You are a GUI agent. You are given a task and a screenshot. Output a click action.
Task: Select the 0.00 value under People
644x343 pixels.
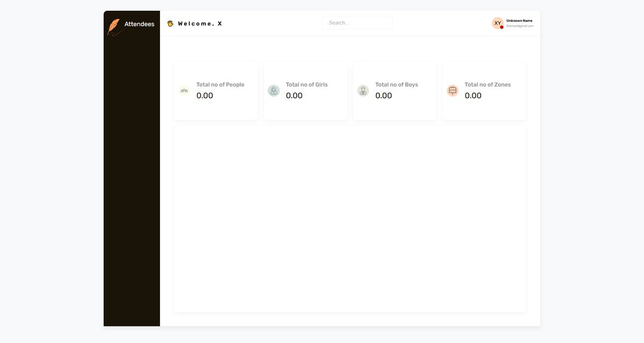[x=204, y=96]
